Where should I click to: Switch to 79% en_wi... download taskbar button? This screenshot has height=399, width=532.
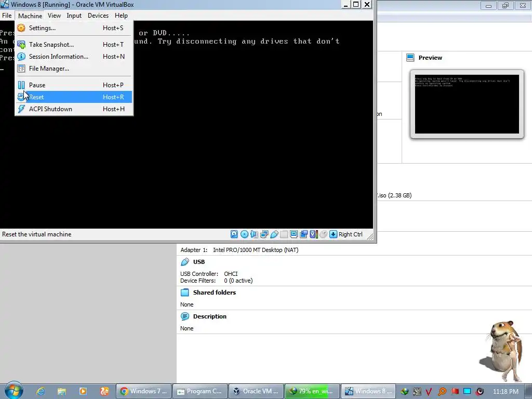(312, 391)
